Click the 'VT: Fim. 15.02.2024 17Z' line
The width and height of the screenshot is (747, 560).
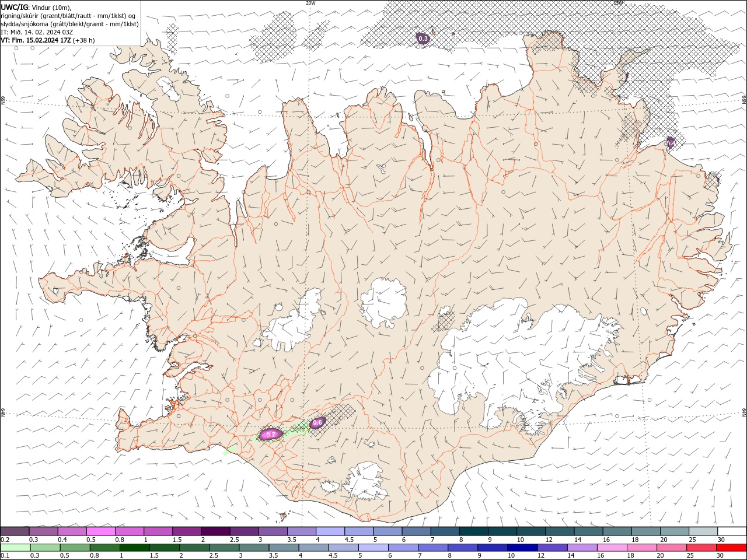click(36, 40)
